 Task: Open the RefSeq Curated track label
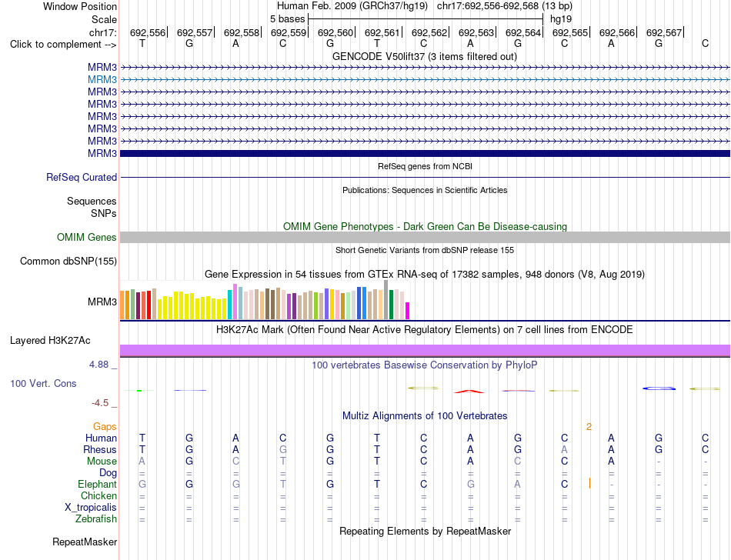81,178
